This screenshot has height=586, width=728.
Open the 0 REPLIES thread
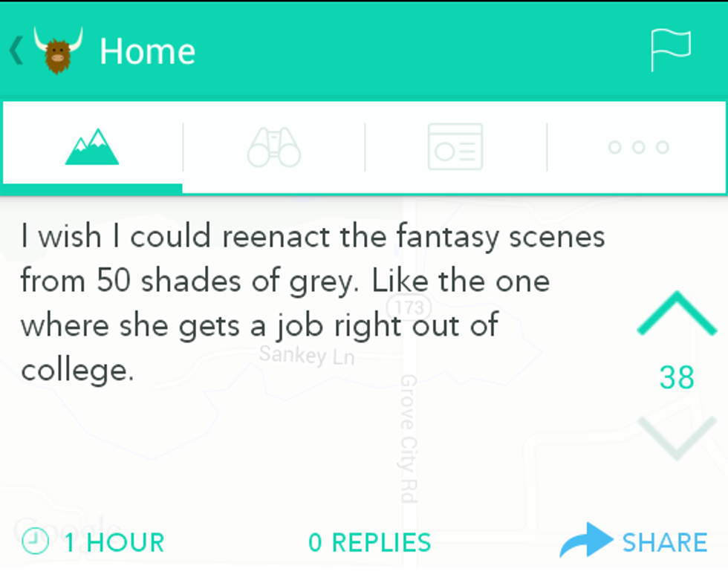369,542
